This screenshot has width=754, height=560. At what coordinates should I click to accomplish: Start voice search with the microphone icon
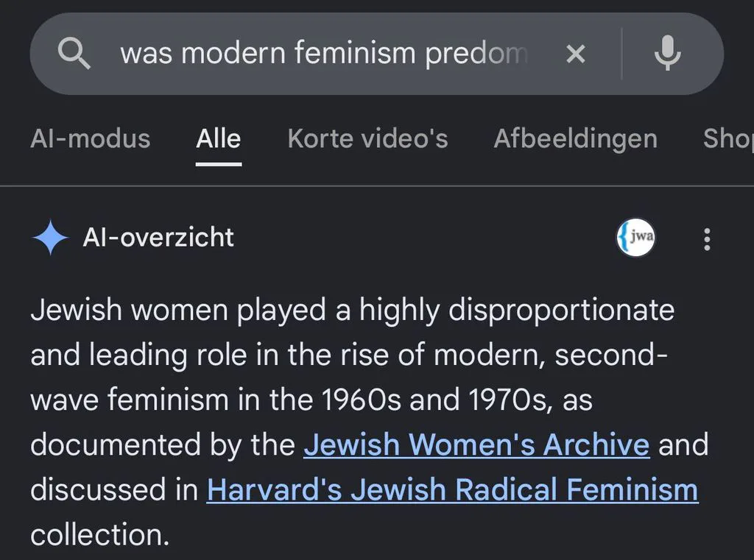point(667,53)
